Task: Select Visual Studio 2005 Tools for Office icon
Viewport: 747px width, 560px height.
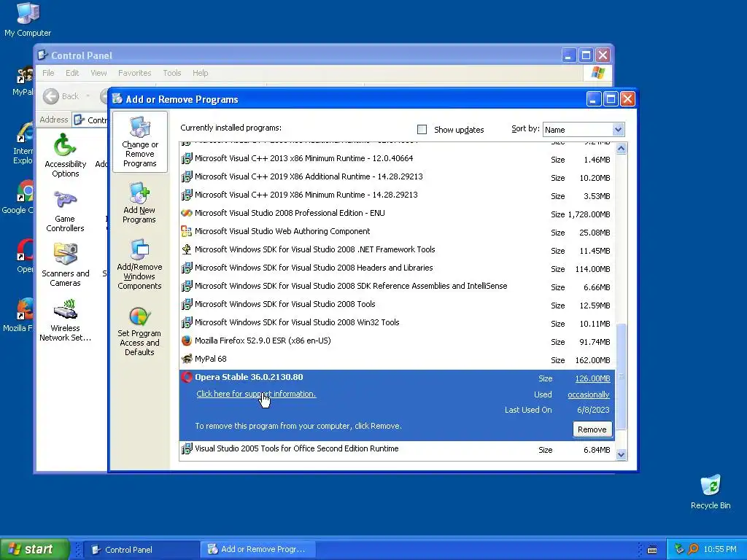Action: tap(187, 448)
